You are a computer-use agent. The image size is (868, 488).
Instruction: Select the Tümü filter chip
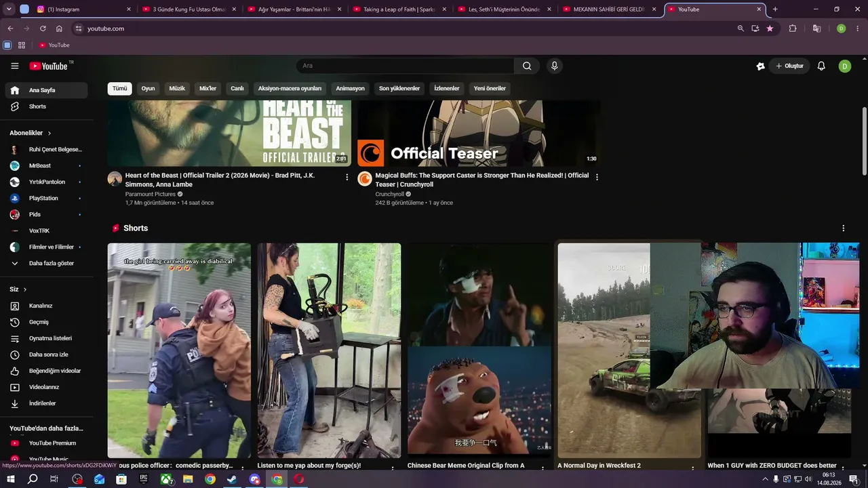point(120,89)
